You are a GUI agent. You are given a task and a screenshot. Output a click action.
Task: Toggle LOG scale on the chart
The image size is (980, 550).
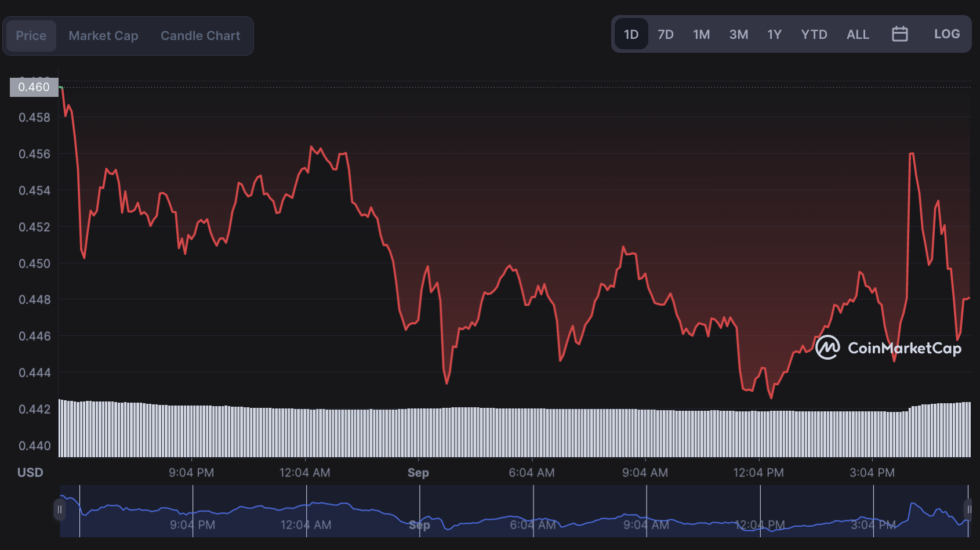[946, 34]
